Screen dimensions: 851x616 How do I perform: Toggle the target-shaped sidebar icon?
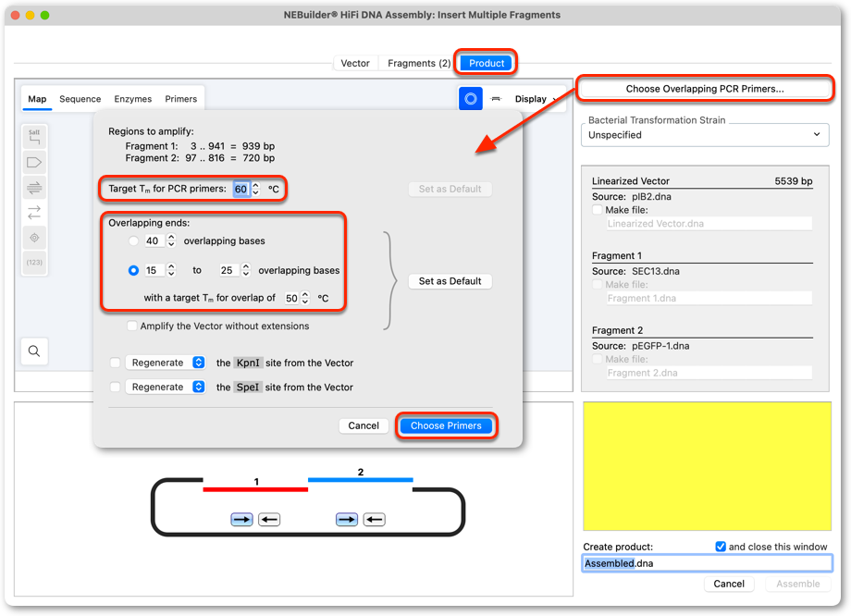click(34, 238)
